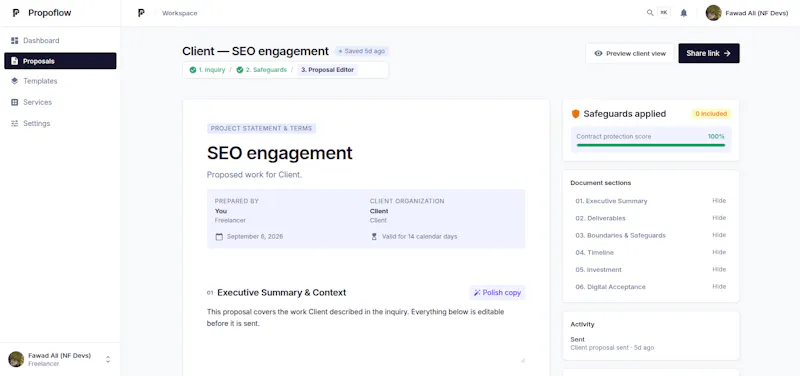The height and width of the screenshot is (376, 800).
Task: Click into the Executive Summary text area
Action: 366,334
